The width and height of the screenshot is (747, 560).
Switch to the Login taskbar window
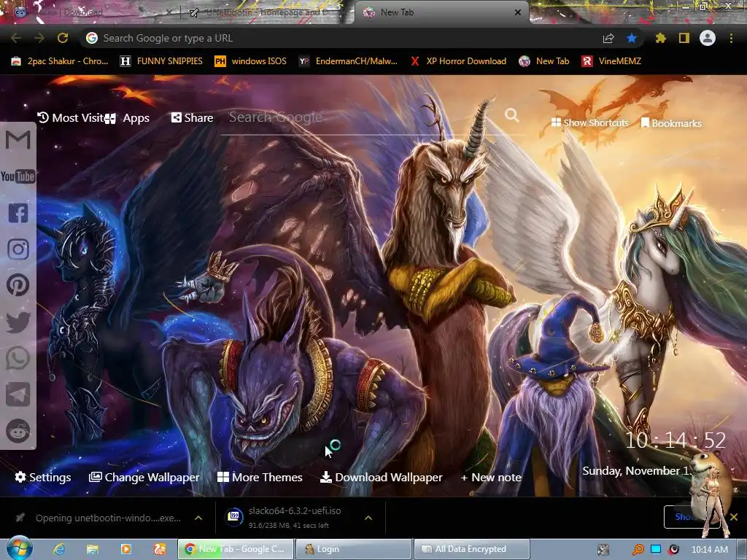354,549
